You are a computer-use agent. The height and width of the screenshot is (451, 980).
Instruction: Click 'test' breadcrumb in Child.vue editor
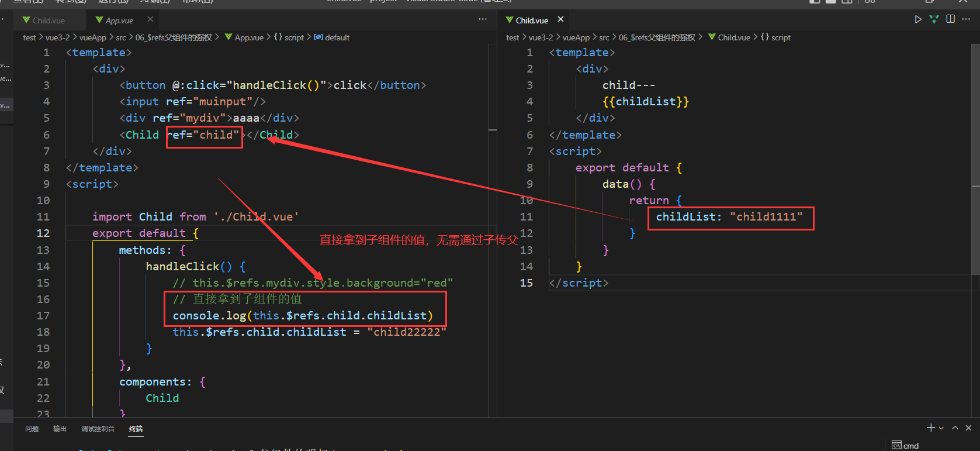pyautogui.click(x=512, y=37)
